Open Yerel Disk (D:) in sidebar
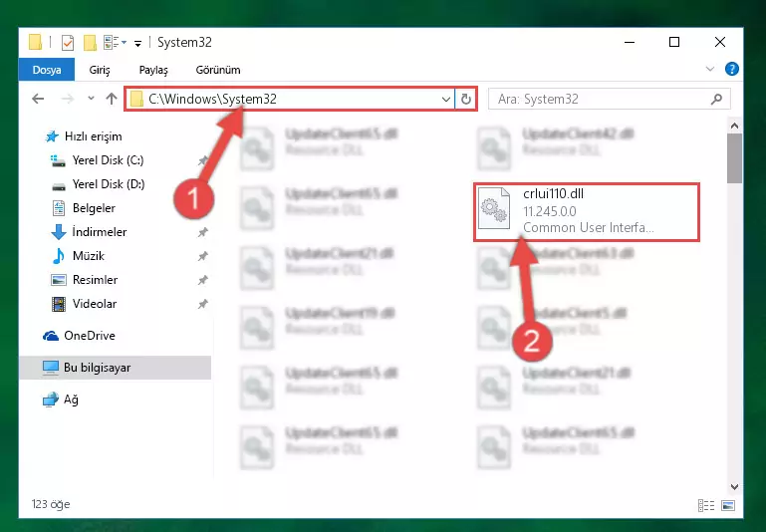The height and width of the screenshot is (532, 766). click(98, 184)
